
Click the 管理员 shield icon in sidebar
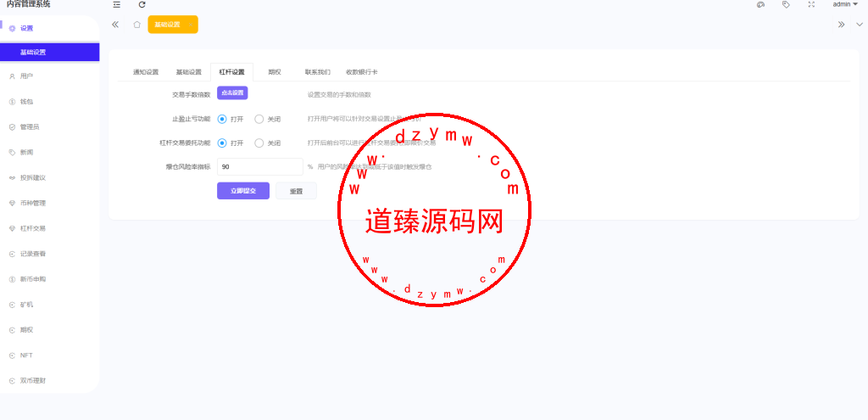pos(12,127)
